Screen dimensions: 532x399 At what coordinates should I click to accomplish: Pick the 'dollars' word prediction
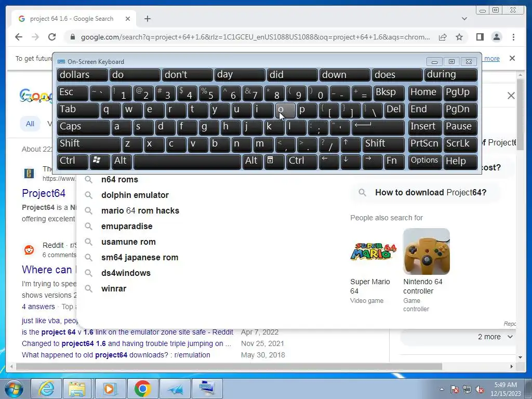[83, 75]
